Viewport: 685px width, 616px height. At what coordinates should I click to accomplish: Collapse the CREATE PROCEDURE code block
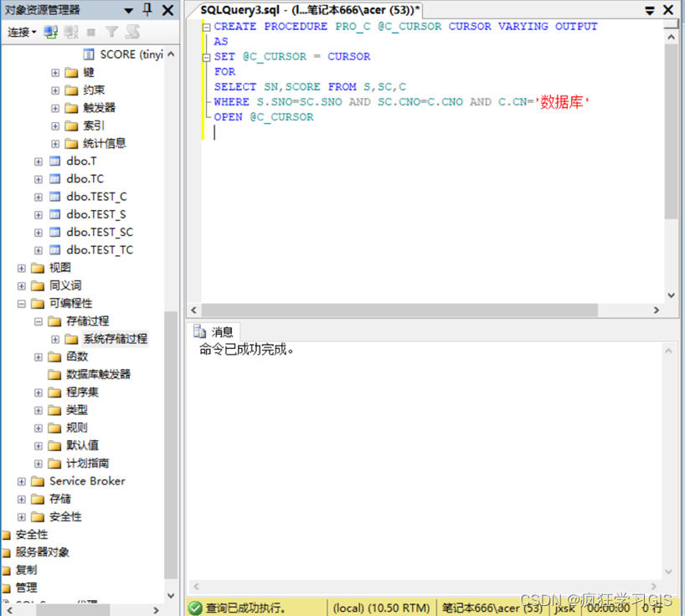coord(206,27)
